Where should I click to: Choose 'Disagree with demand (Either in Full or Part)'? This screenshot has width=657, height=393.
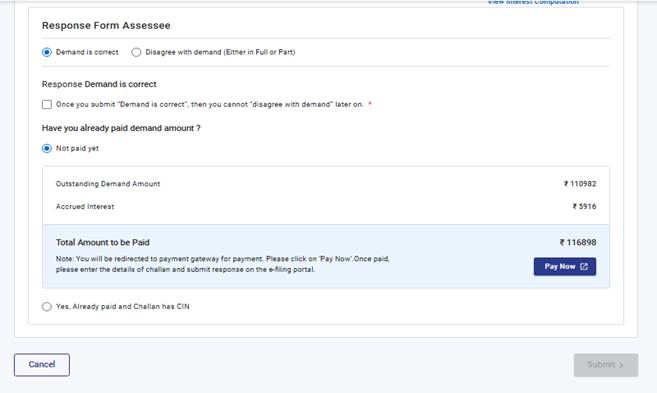click(136, 52)
